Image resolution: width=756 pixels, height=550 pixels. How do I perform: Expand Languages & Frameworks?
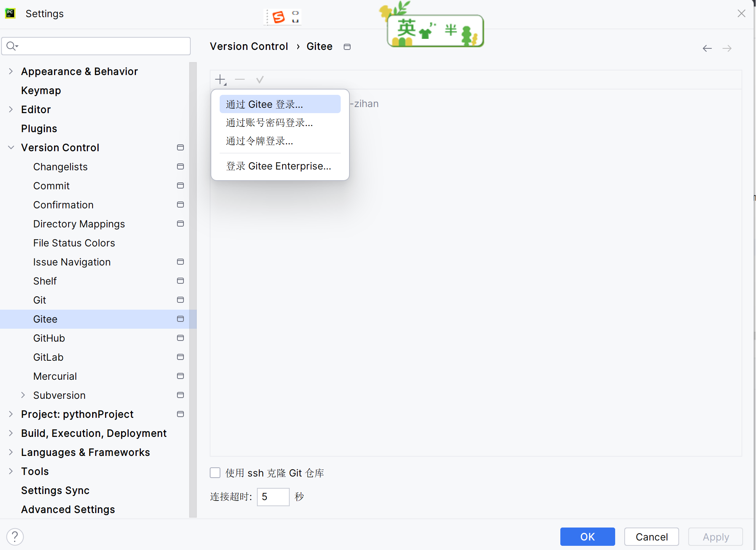[11, 452]
